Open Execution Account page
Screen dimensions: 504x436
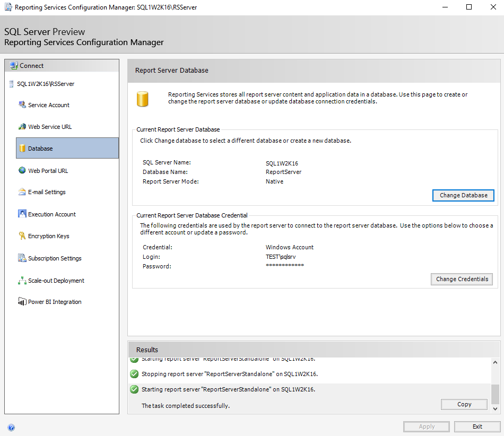[52, 214]
